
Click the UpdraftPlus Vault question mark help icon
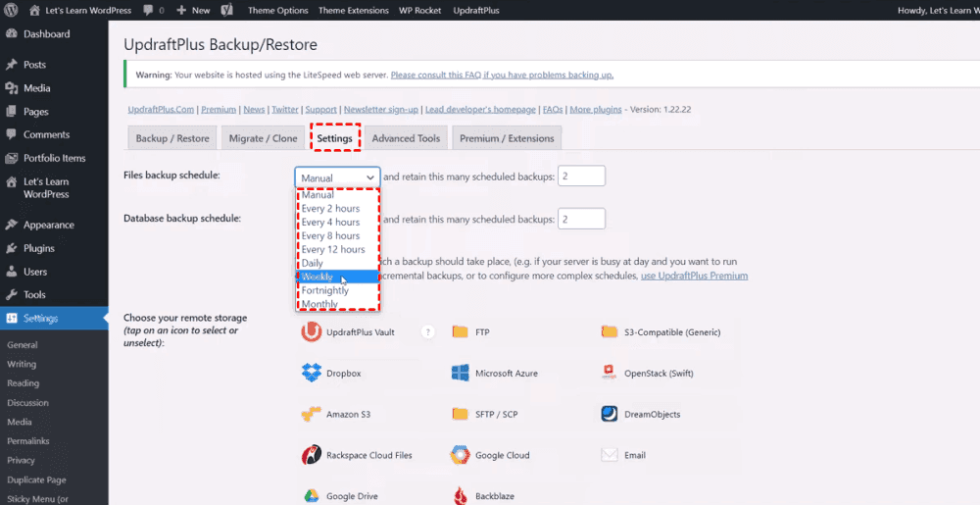click(x=428, y=331)
